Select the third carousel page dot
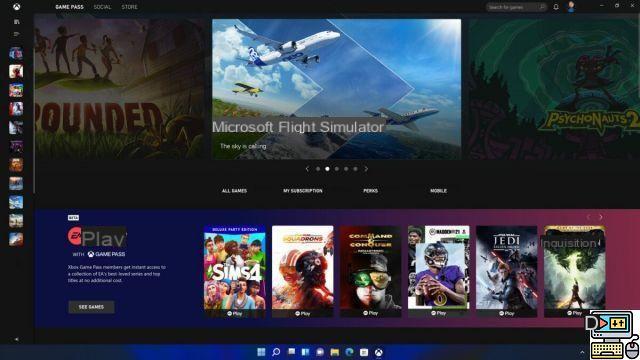Image resolution: width=640 pixels, height=360 pixels. click(337, 169)
